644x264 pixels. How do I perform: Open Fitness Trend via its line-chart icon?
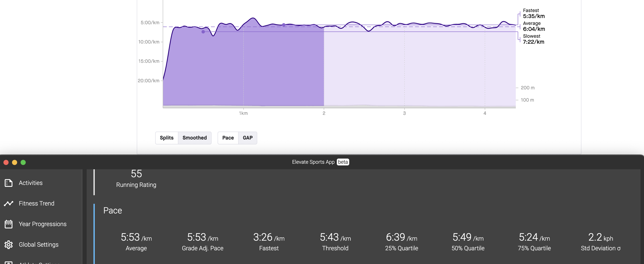coord(9,203)
